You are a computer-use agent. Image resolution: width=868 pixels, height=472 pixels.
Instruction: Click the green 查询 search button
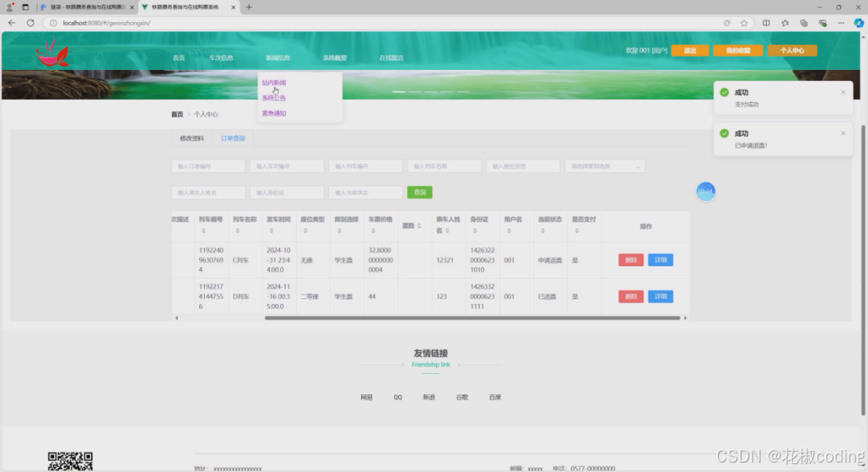coord(420,192)
